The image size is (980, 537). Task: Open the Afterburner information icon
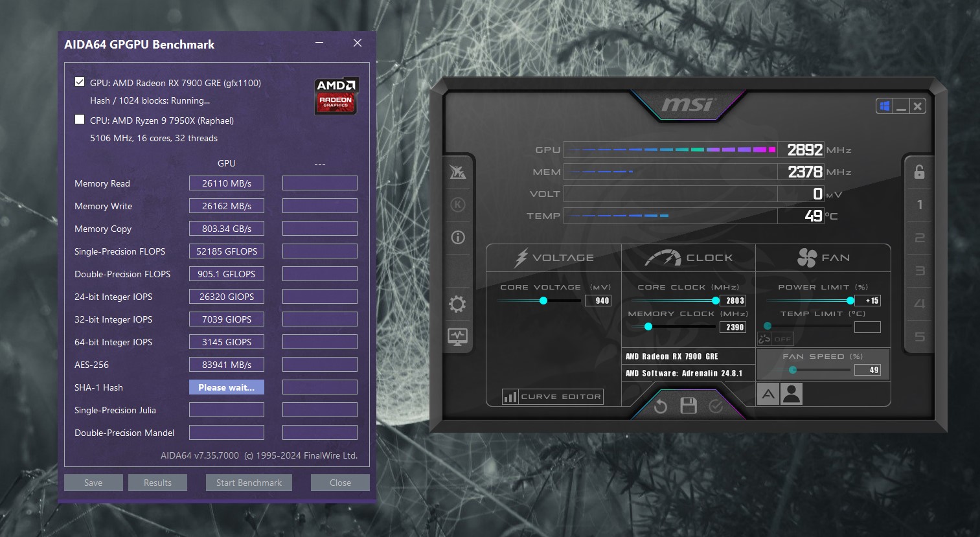click(457, 237)
